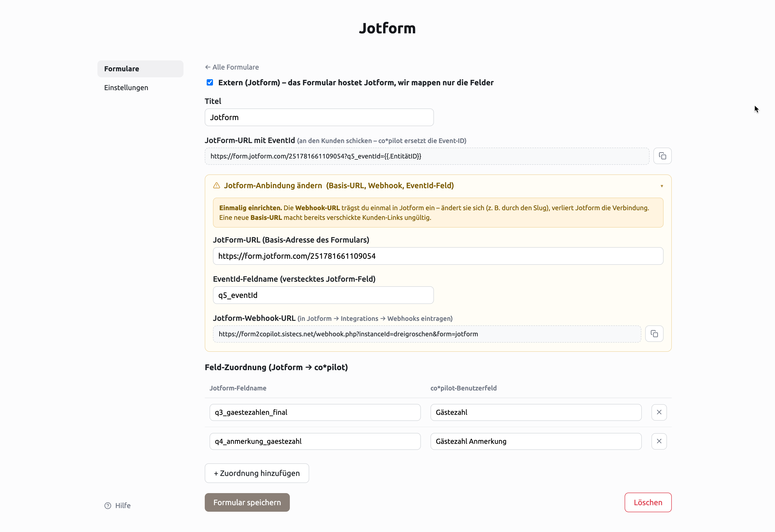The height and width of the screenshot is (532, 775).
Task: Remove the q3_gaestezahlen_final mapping row
Action: coord(659,412)
